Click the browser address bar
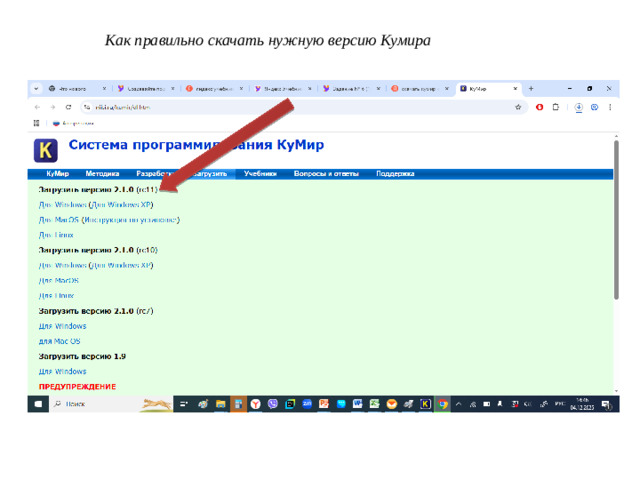This screenshot has height=480, width=640. point(302,107)
